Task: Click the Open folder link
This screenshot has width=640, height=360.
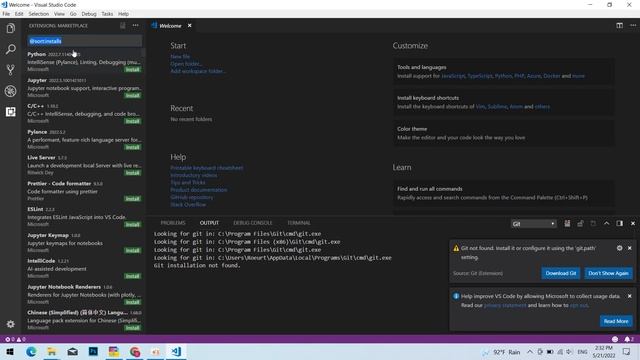Action: click(186, 64)
